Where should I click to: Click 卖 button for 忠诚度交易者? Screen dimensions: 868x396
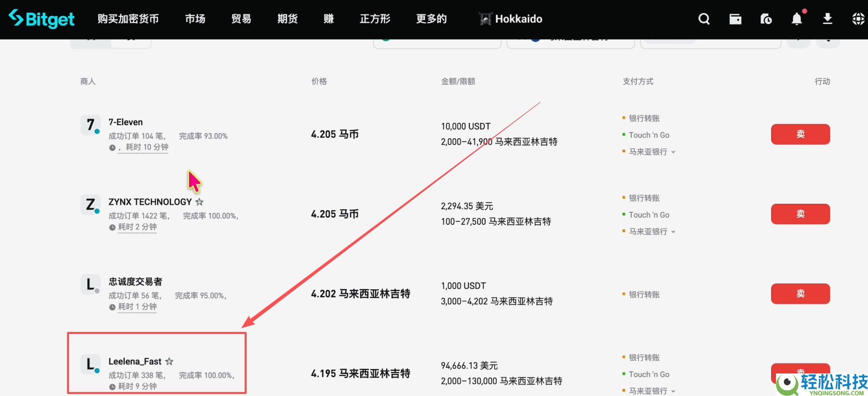[x=800, y=294]
